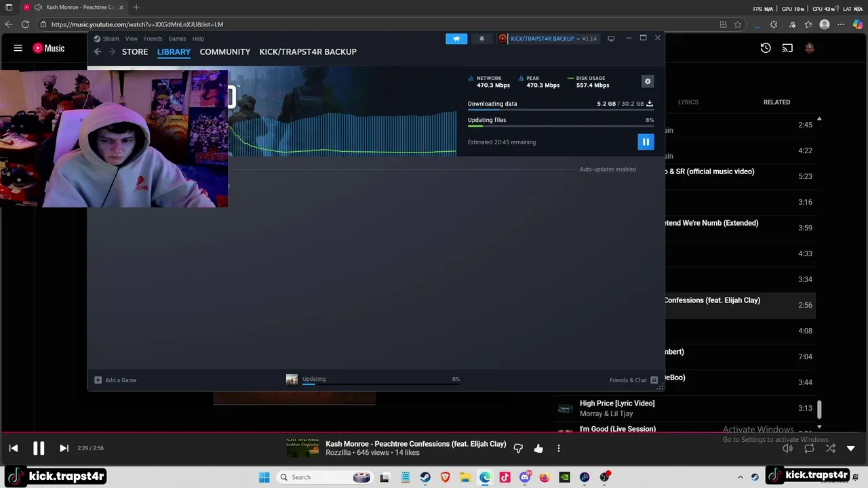Open Friends & Chat in Steam
868x488 pixels.
(x=633, y=380)
